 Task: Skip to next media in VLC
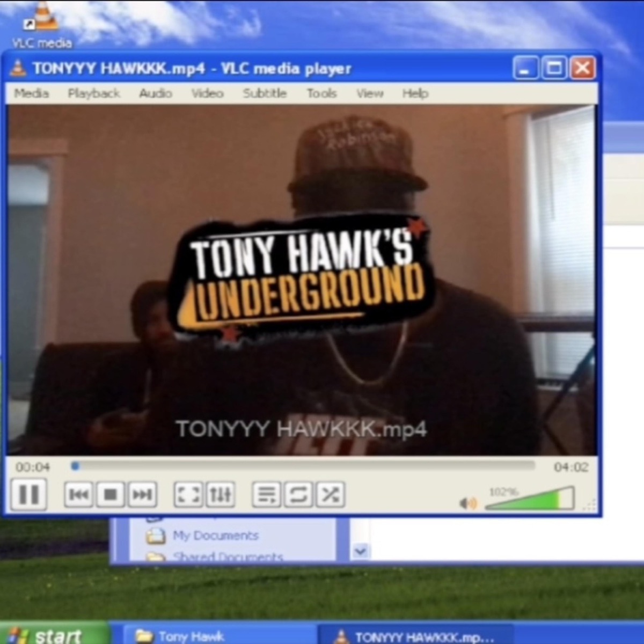click(x=142, y=494)
